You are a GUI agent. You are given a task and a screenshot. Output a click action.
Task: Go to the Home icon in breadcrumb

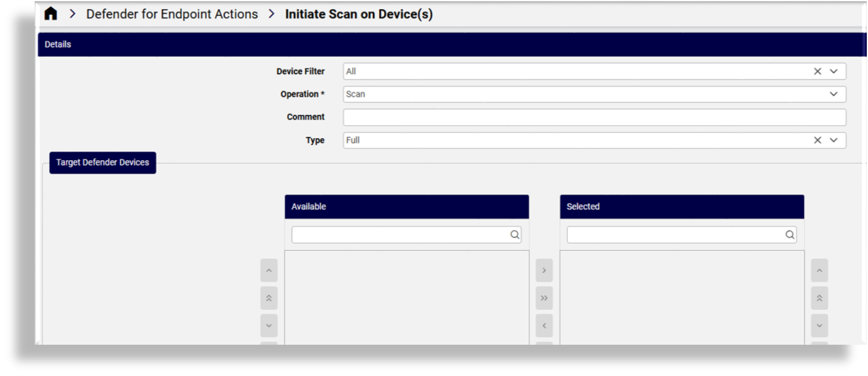tap(51, 14)
